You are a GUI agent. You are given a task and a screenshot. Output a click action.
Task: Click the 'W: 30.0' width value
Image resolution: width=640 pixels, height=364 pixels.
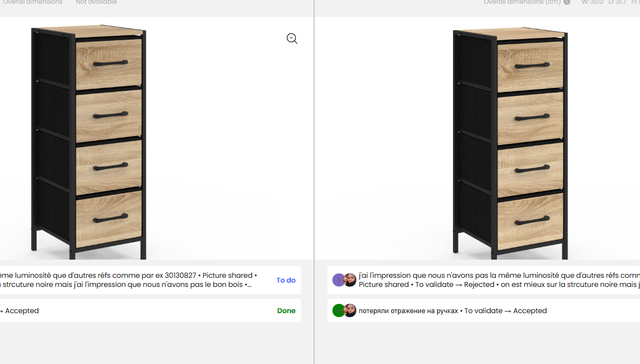point(592,2)
